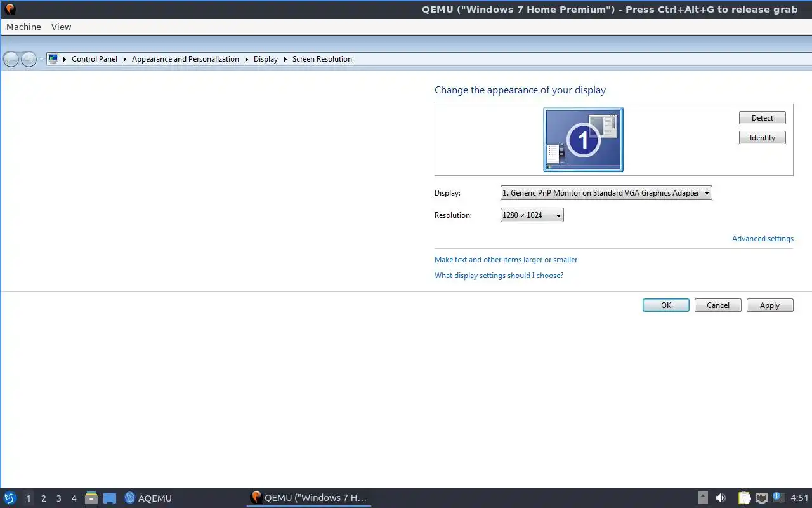Viewport: 812px width, 508px height.
Task: Open the View menu in QEMU
Action: tap(61, 27)
